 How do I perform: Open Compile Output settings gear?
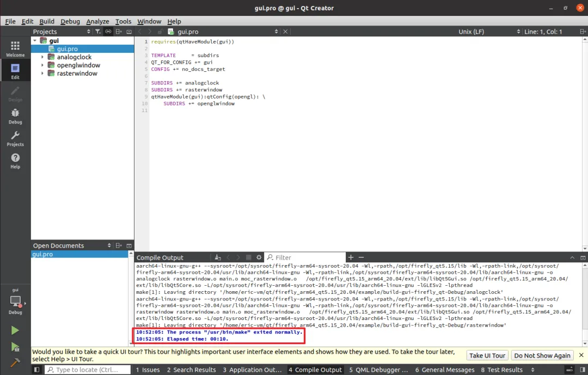[x=259, y=257]
